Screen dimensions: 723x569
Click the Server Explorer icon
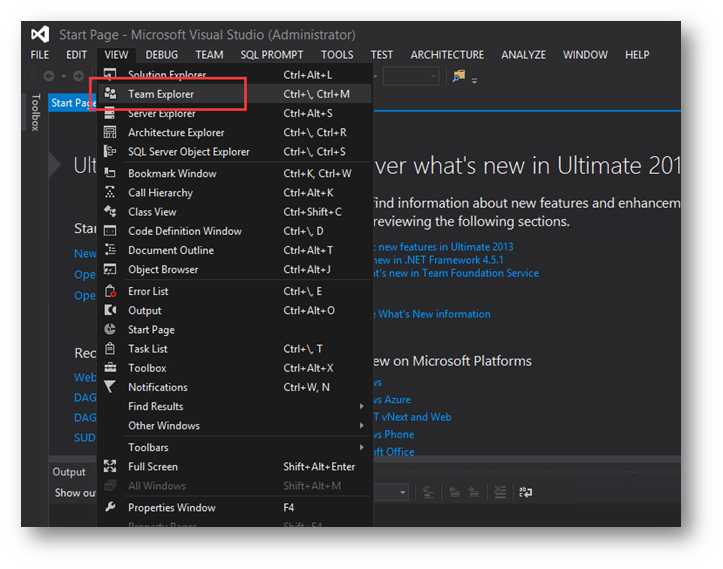point(110,113)
